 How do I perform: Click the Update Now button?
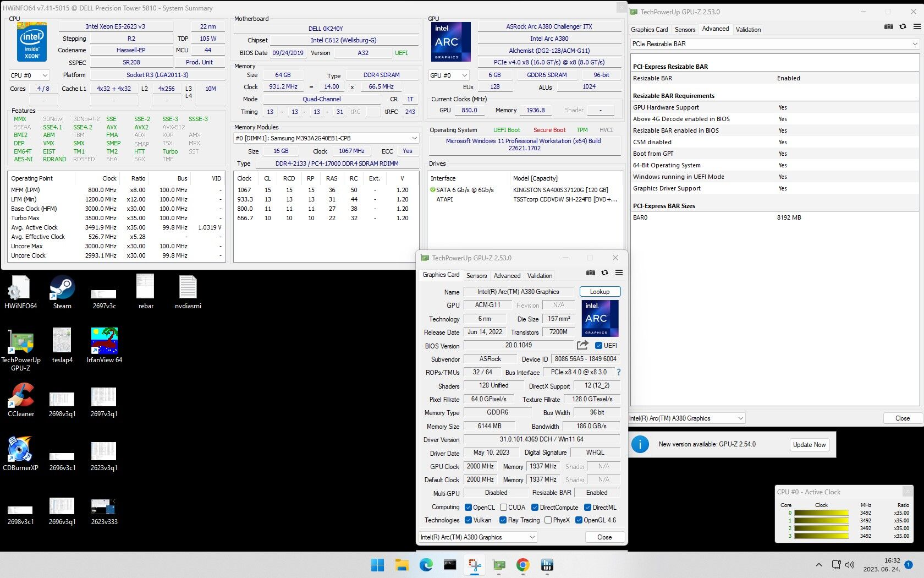pos(809,445)
